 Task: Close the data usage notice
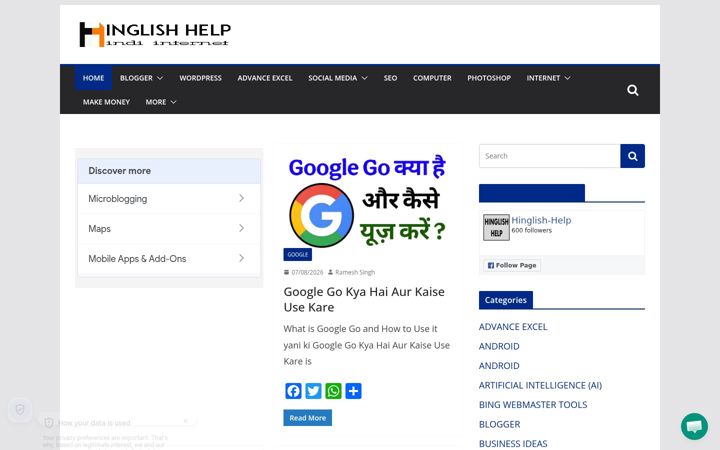click(186, 421)
